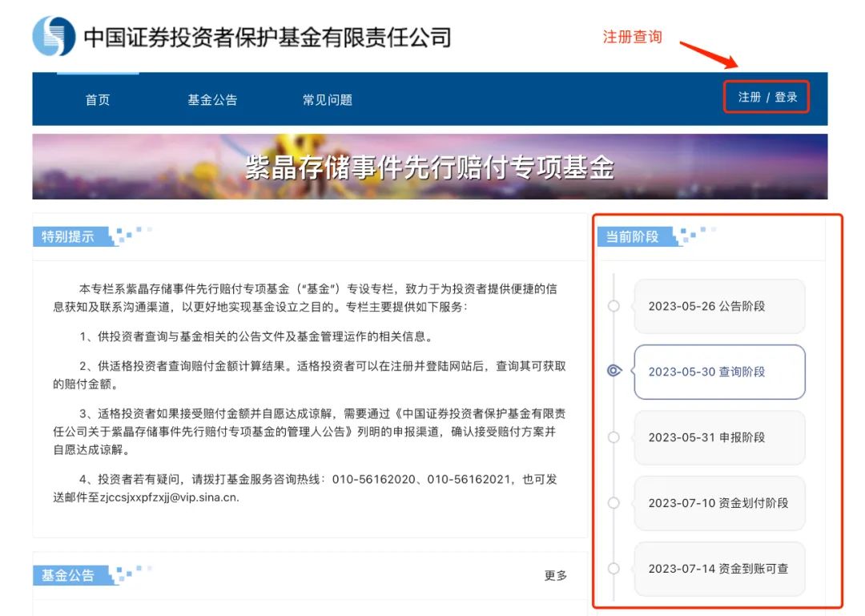Click paragraph 2 about 适格投资者查询赔付金额

[x=309, y=375]
